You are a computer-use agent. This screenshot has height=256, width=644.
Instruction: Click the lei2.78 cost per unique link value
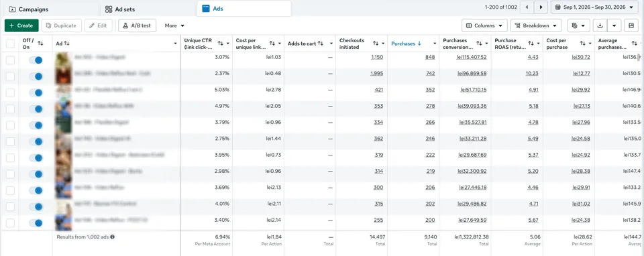click(274, 89)
